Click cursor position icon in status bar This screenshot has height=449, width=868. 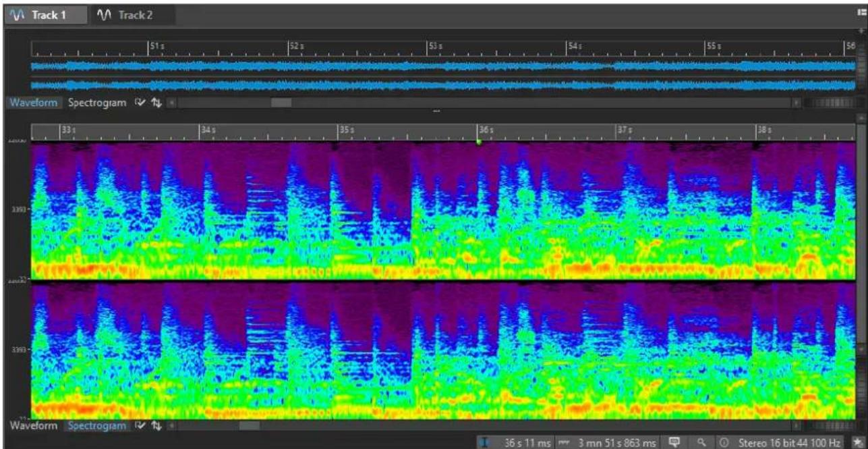(x=484, y=442)
